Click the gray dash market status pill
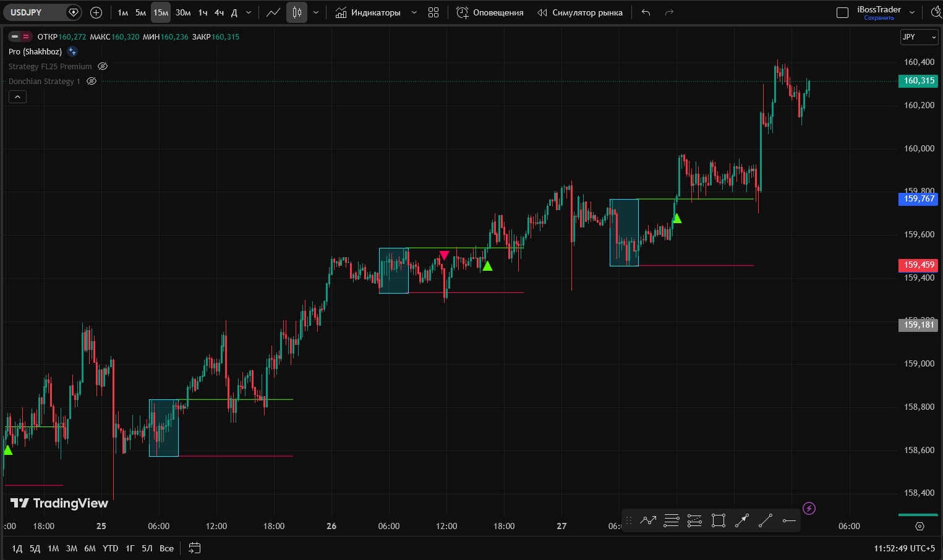The height and width of the screenshot is (560, 943). coord(15,37)
